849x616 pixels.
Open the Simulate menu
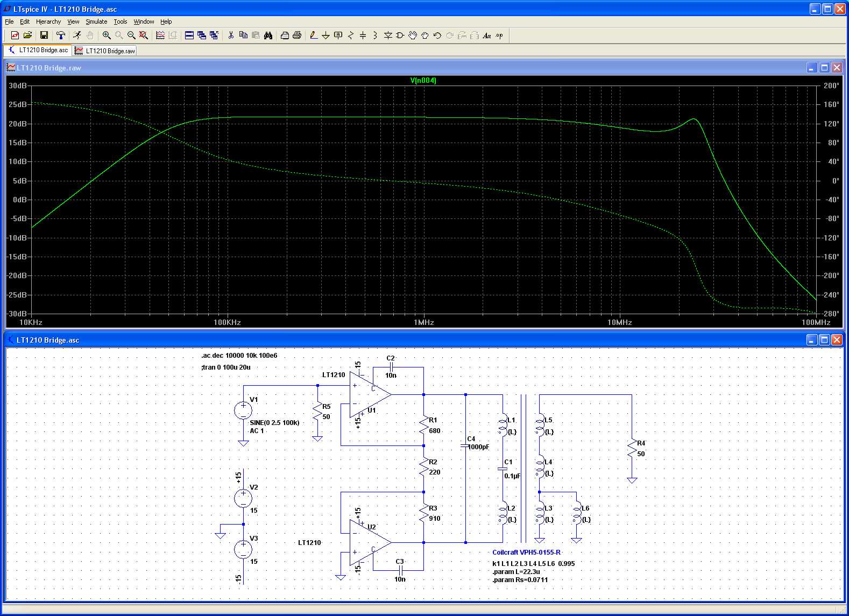96,22
